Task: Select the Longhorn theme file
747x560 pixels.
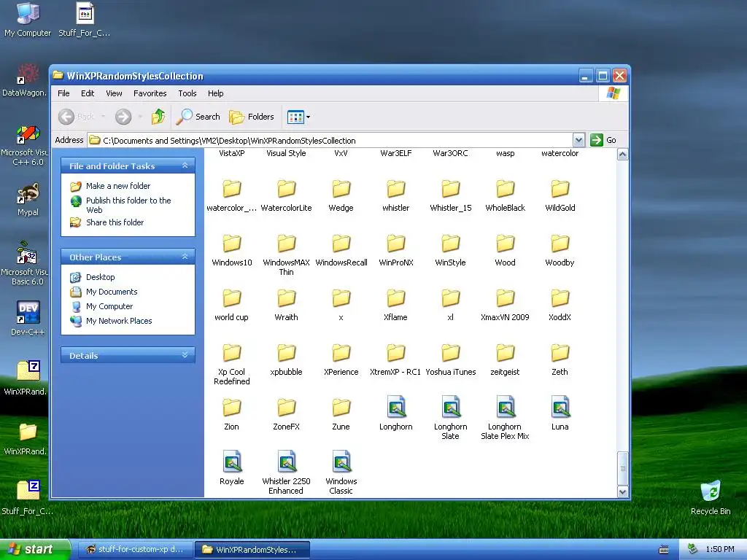Action: [395, 413]
